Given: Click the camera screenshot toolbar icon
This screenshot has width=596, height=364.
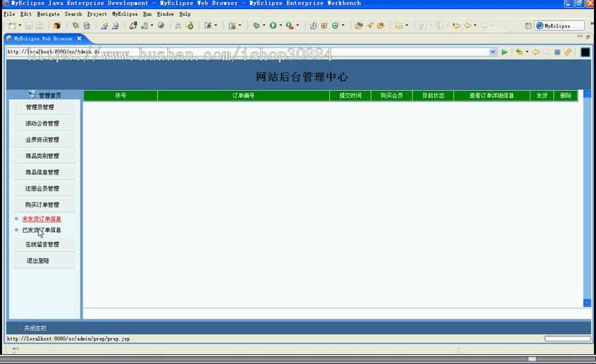Looking at the screenshot, I should [207, 25].
